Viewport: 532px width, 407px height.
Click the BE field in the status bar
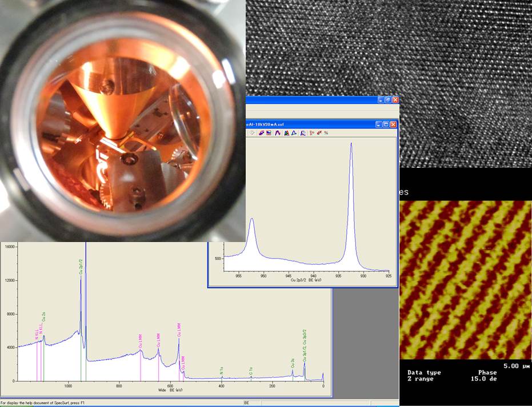(x=246, y=403)
